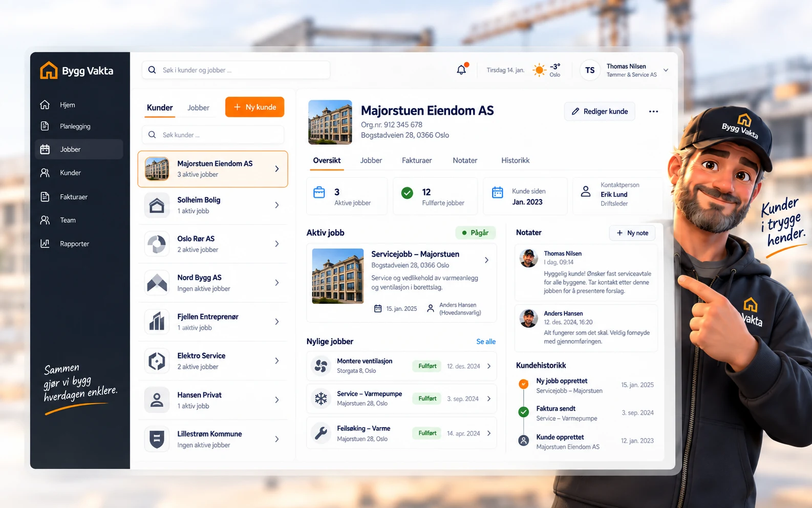Open the Fakturaer customer tab
This screenshot has height=508, width=812.
pos(417,160)
